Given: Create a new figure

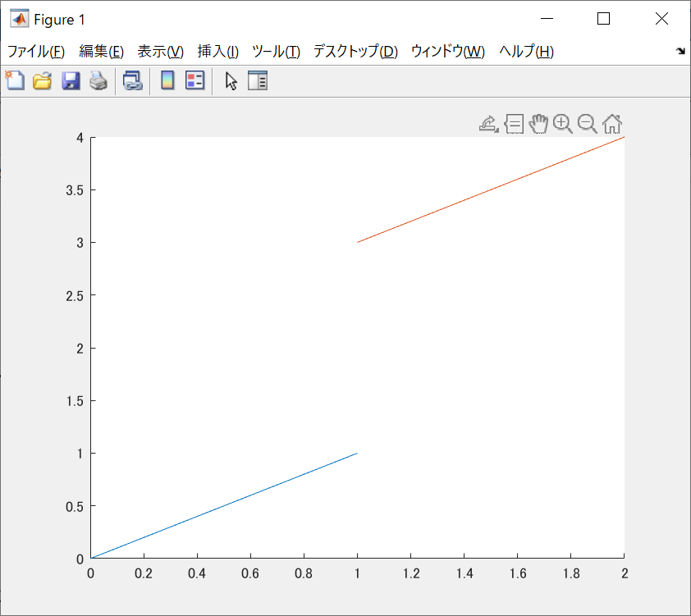Looking at the screenshot, I should (16, 80).
